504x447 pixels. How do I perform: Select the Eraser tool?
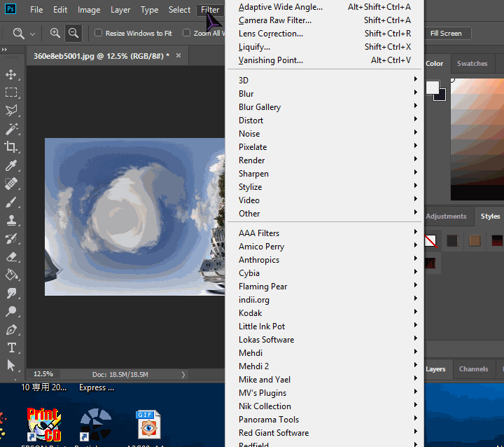pyautogui.click(x=11, y=257)
